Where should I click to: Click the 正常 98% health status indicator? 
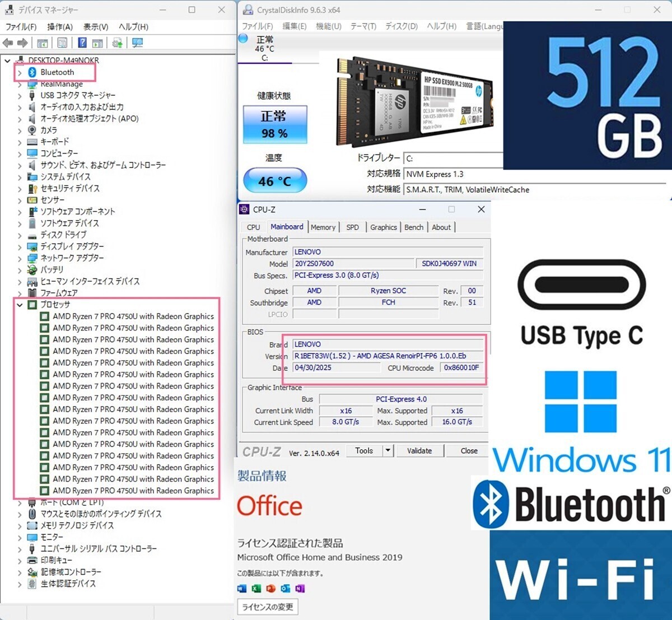274,125
